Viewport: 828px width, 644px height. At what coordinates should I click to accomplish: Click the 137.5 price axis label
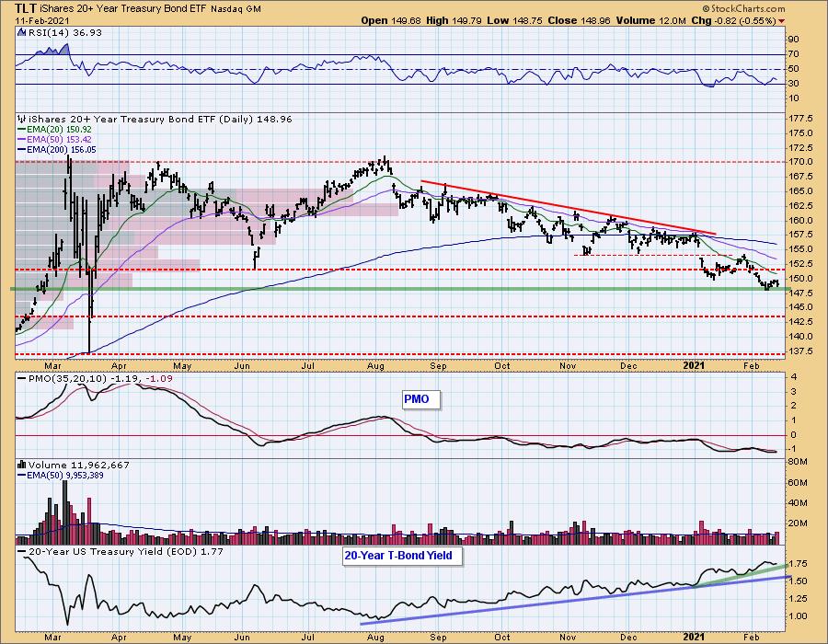click(x=800, y=351)
